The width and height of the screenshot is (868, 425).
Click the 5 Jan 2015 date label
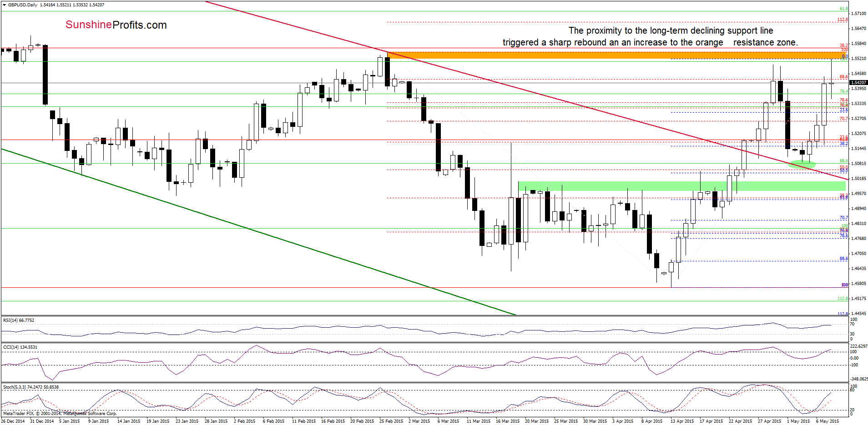click(69, 421)
